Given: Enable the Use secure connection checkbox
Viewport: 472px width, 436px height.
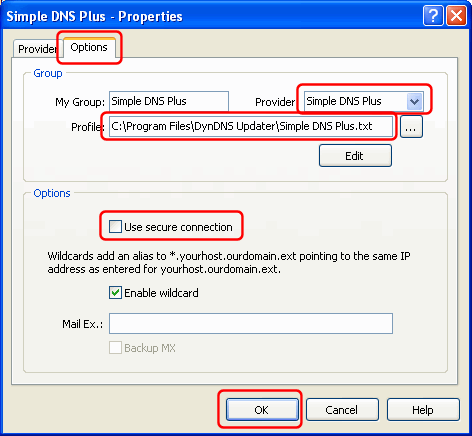Looking at the screenshot, I should pyautogui.click(x=115, y=227).
